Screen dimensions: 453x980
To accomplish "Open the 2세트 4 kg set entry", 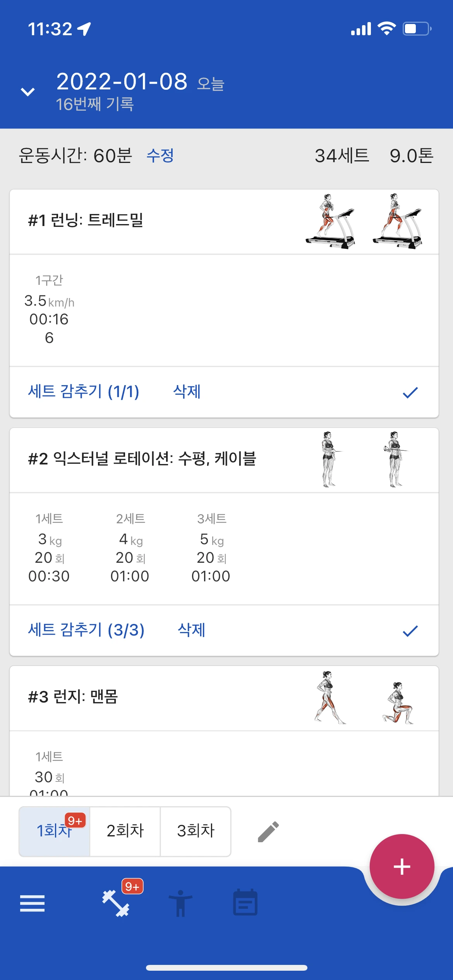I will tap(130, 548).
